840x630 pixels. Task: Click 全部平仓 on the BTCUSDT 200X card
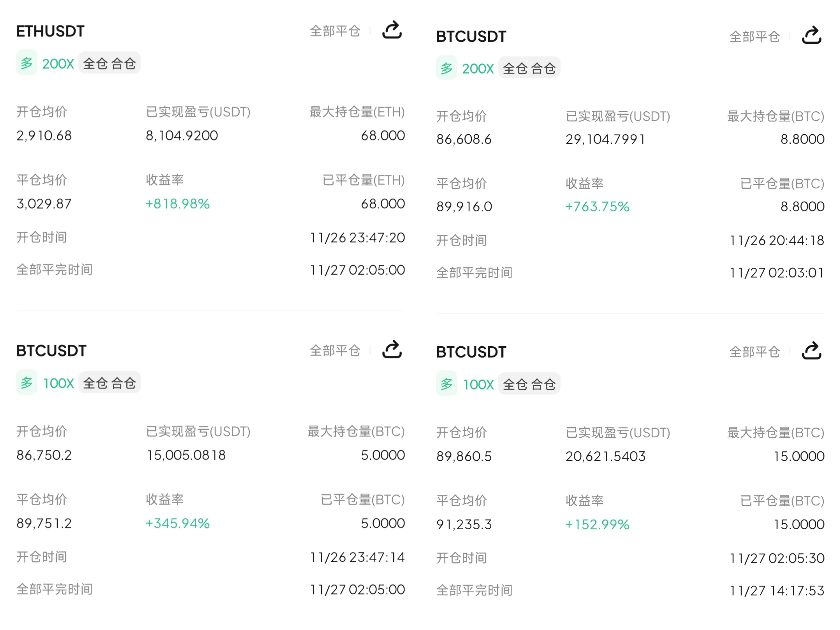point(754,37)
